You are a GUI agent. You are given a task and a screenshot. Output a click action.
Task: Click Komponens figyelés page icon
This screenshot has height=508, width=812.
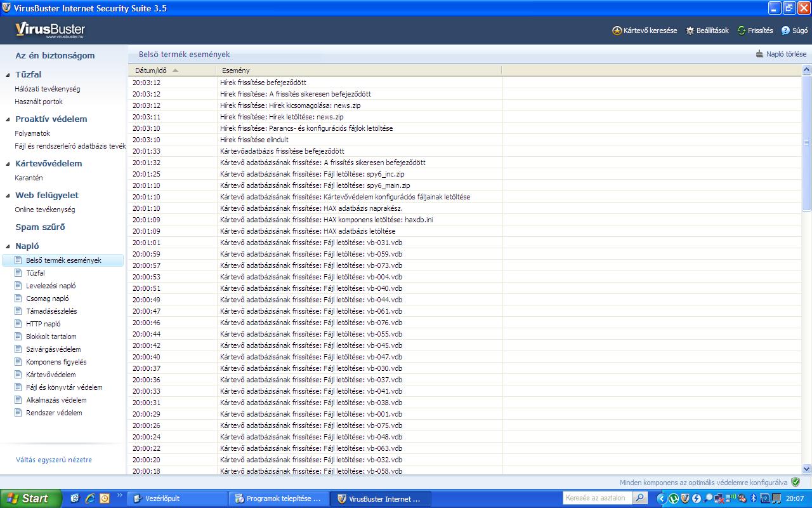18,362
